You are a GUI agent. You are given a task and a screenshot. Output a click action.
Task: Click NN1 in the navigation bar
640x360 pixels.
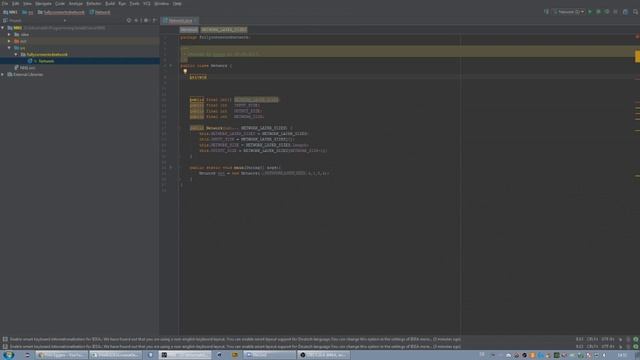tap(10, 12)
